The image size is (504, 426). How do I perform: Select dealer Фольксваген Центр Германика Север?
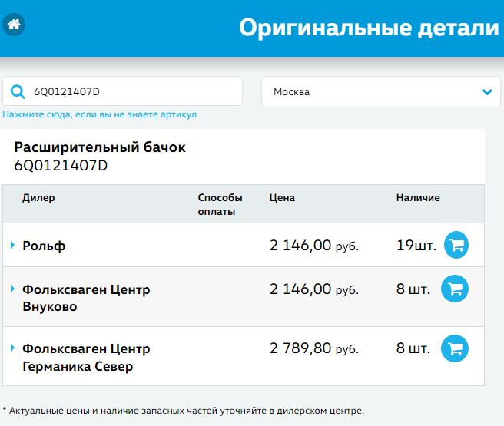86,357
